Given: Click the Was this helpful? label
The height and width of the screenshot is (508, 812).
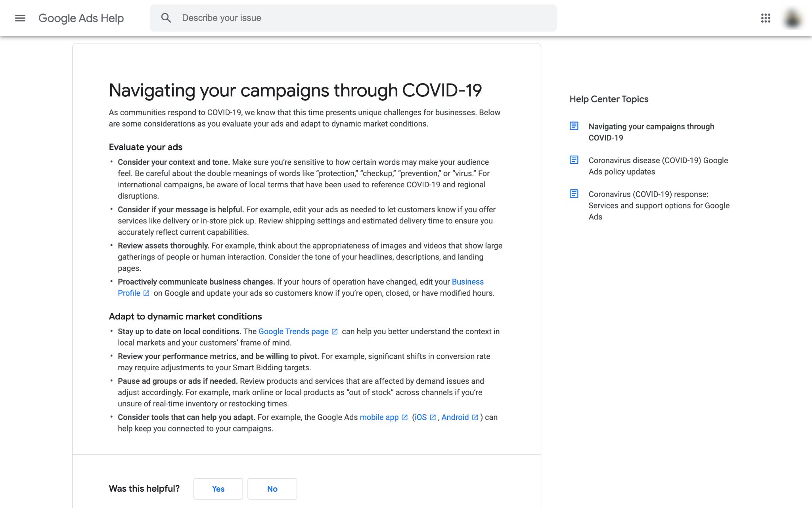Looking at the screenshot, I should tap(144, 489).
